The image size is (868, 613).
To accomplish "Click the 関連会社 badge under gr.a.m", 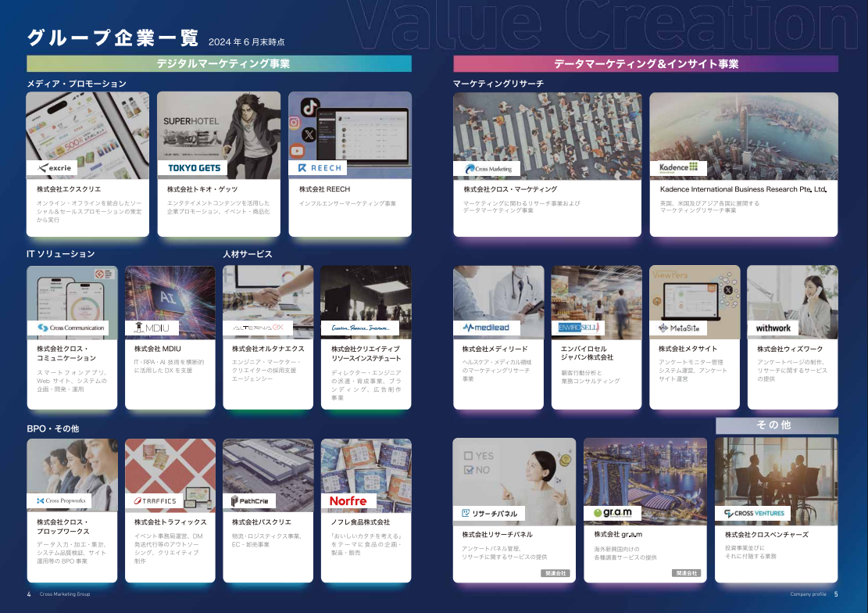I will click(686, 573).
